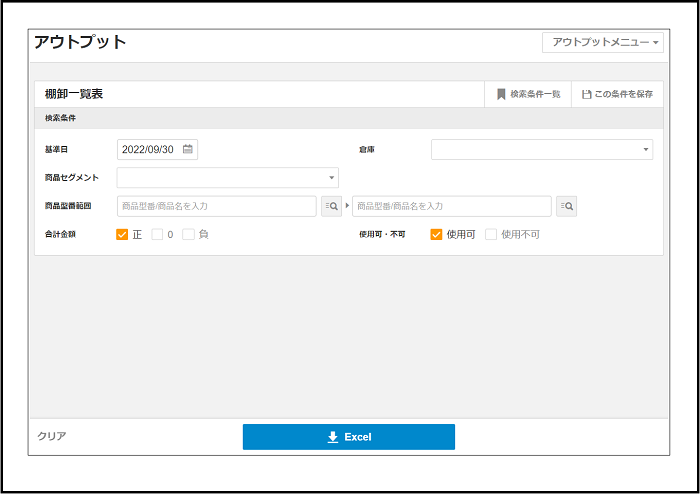Uncheck the 使用可 checkbox
This screenshot has height=494, width=700.
coord(436,234)
